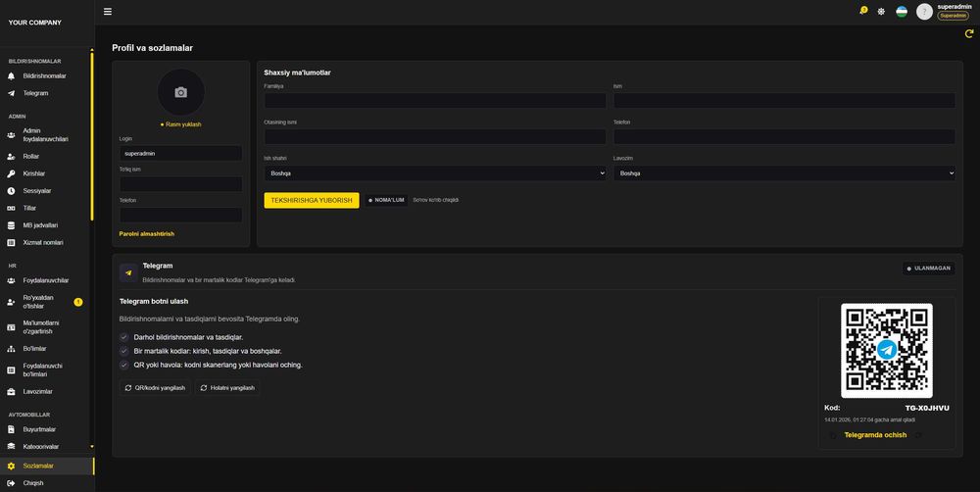
Task: Open Ro'yxatdan o'tishlar menu item
Action: pos(45,302)
